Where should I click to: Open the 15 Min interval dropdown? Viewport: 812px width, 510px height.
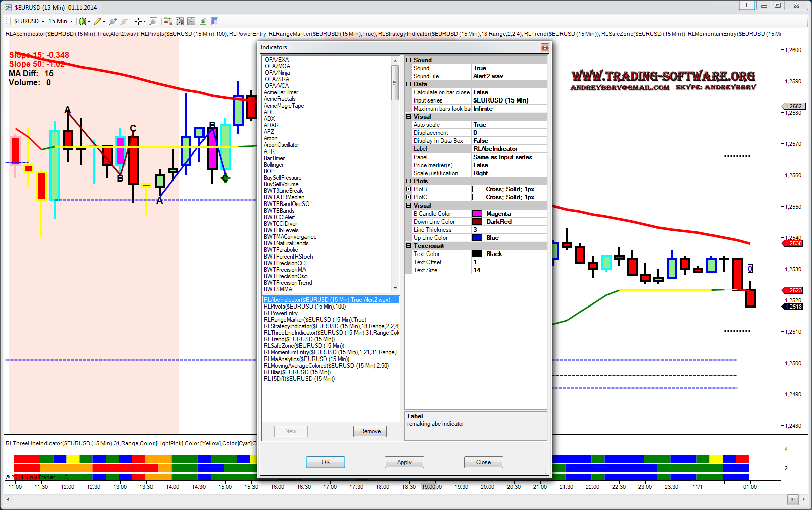click(x=60, y=21)
